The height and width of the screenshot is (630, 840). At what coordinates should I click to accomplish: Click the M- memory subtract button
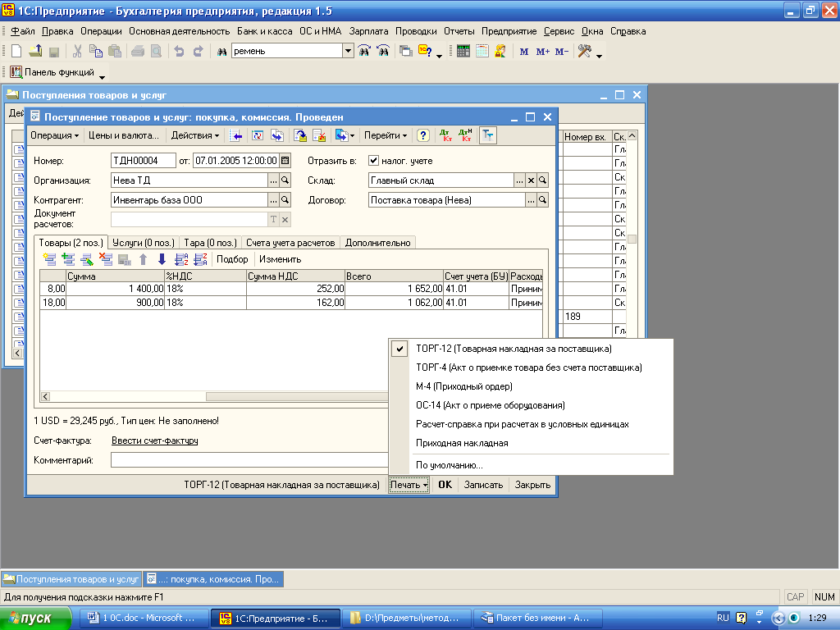pyautogui.click(x=561, y=52)
